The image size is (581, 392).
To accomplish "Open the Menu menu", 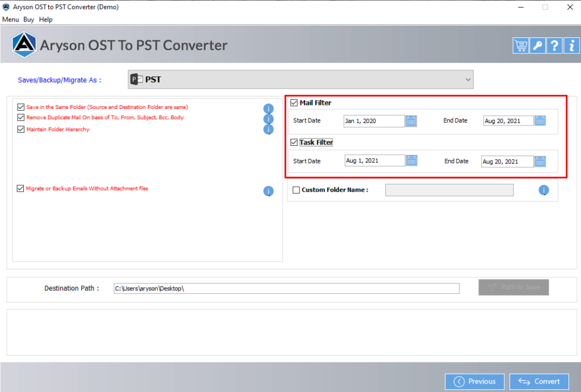I will pos(10,19).
